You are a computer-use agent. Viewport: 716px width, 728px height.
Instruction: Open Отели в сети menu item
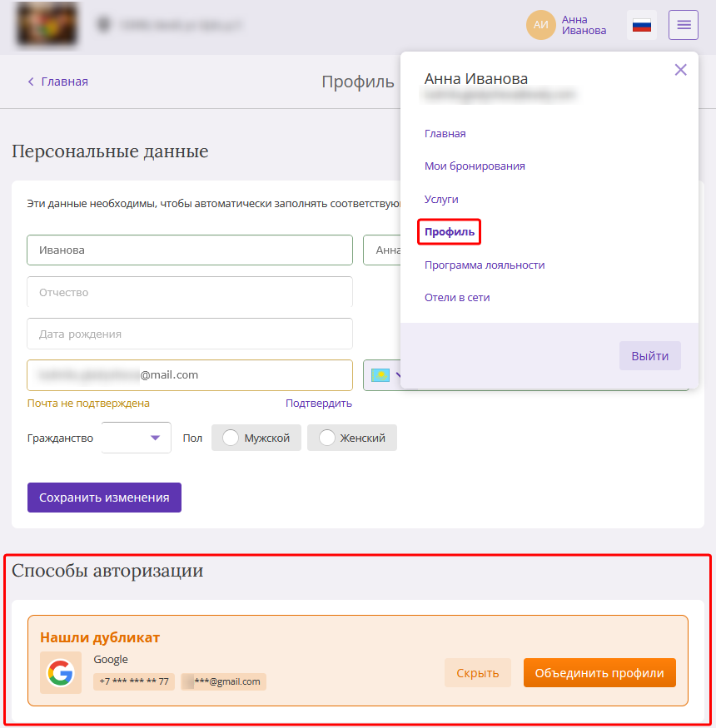[x=457, y=297]
